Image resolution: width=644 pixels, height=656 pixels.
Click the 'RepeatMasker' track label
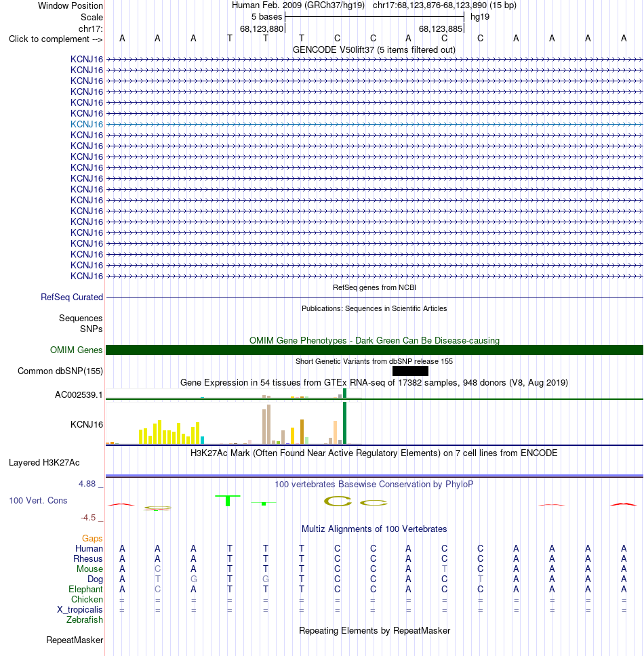(75, 640)
